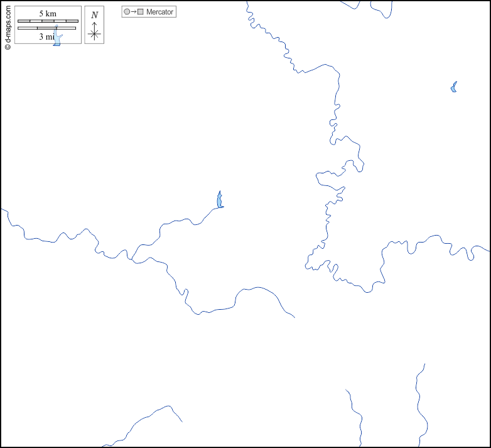Click the 5 km scale label
Screen dimensions: 491x448
48,14
